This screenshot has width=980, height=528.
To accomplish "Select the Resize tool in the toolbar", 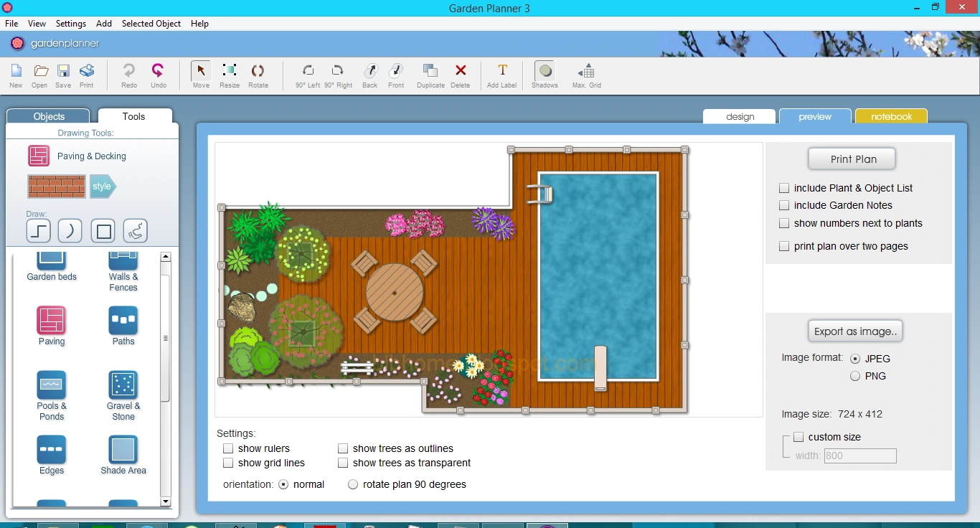I will (x=230, y=75).
